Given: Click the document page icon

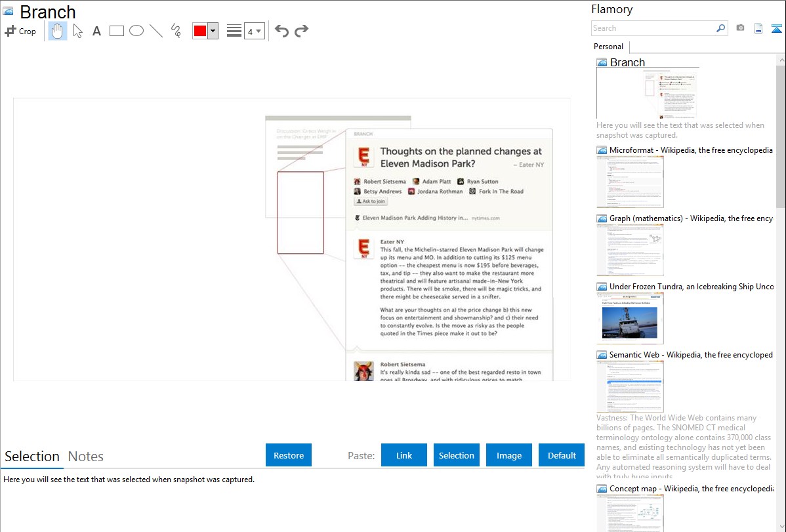Looking at the screenshot, I should [758, 28].
